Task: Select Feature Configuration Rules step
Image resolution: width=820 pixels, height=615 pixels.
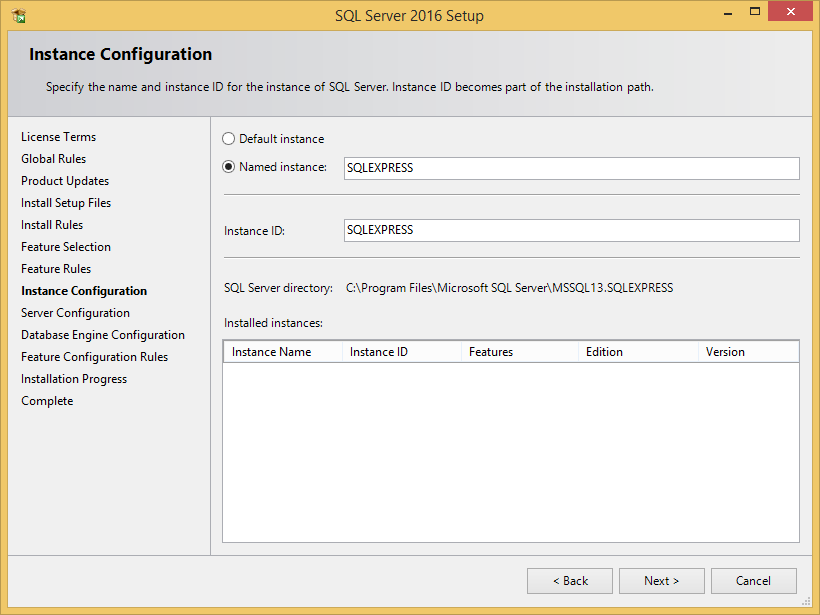Action: pyautogui.click(x=95, y=357)
